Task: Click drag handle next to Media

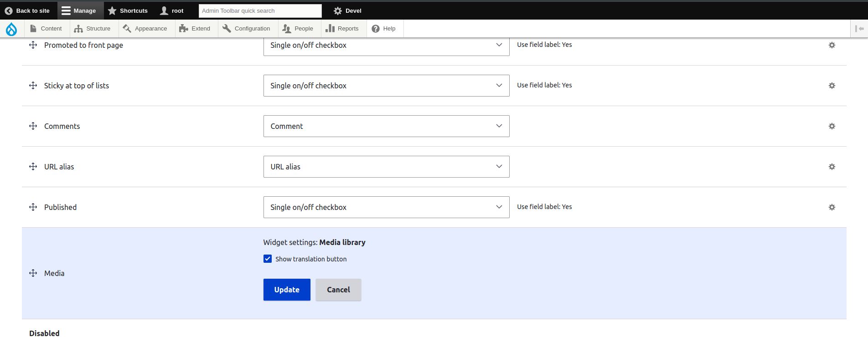Action: [x=33, y=273]
